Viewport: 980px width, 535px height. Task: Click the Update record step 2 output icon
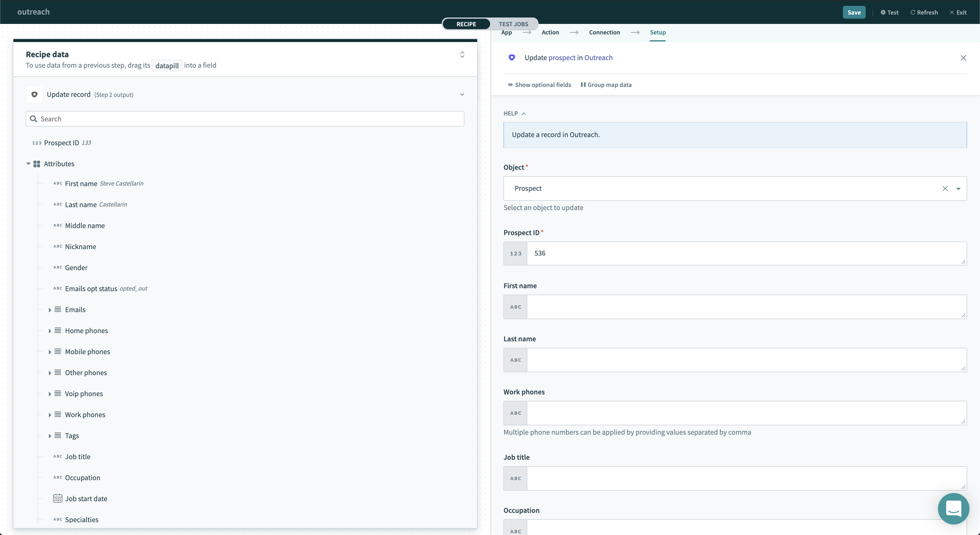coord(35,94)
